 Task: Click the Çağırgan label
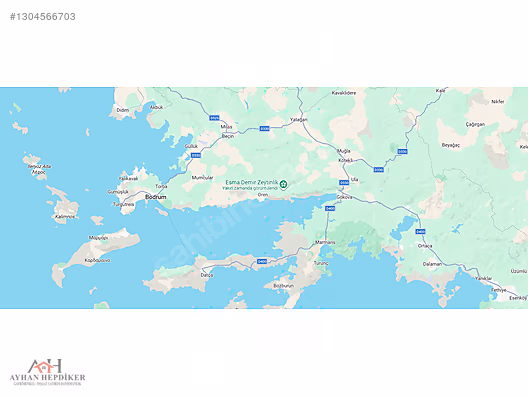point(475,124)
